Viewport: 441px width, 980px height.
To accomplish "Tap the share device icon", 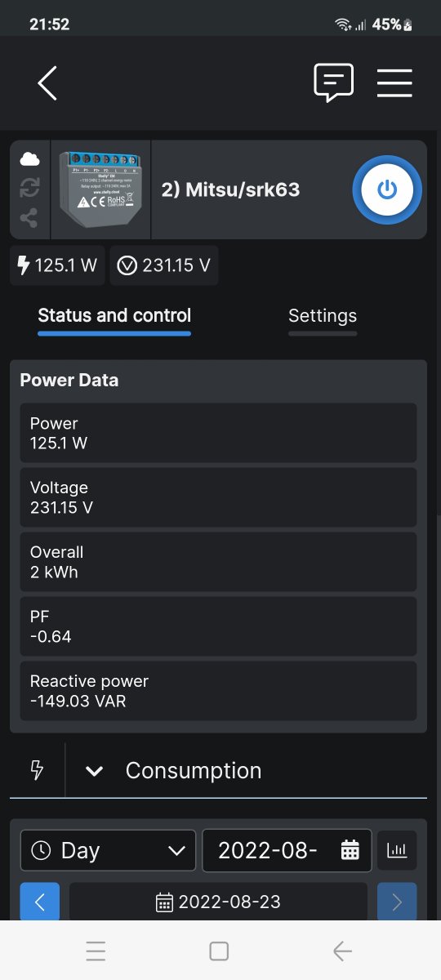I will tap(29, 218).
